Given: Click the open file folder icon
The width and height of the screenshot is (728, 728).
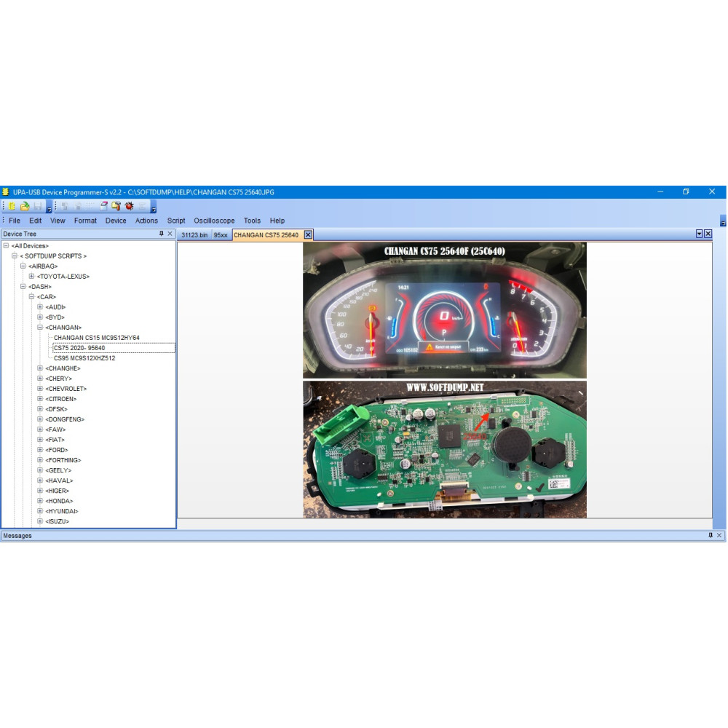Looking at the screenshot, I should pos(25,206).
